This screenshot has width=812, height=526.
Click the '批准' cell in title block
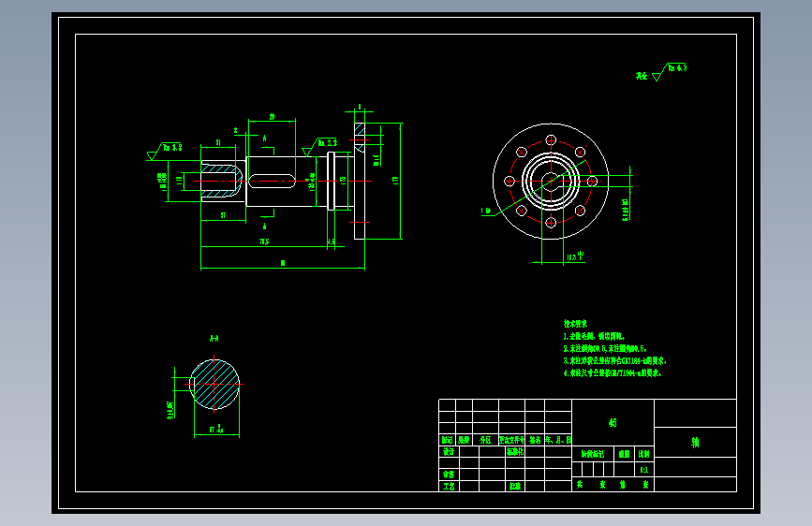(x=515, y=486)
